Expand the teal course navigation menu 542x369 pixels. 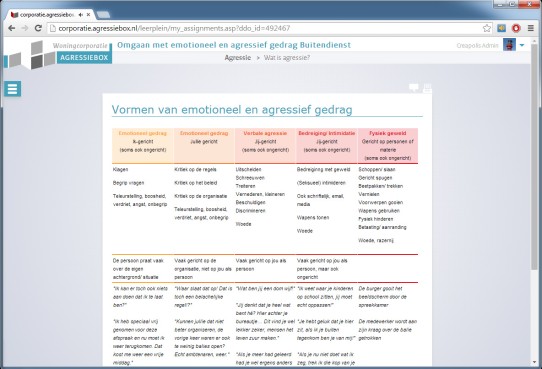(x=12, y=89)
